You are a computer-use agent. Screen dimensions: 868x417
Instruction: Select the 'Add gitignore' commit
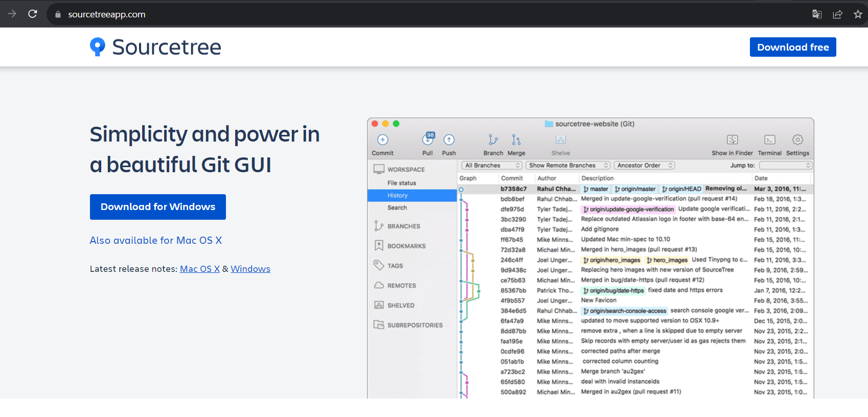(x=635, y=229)
